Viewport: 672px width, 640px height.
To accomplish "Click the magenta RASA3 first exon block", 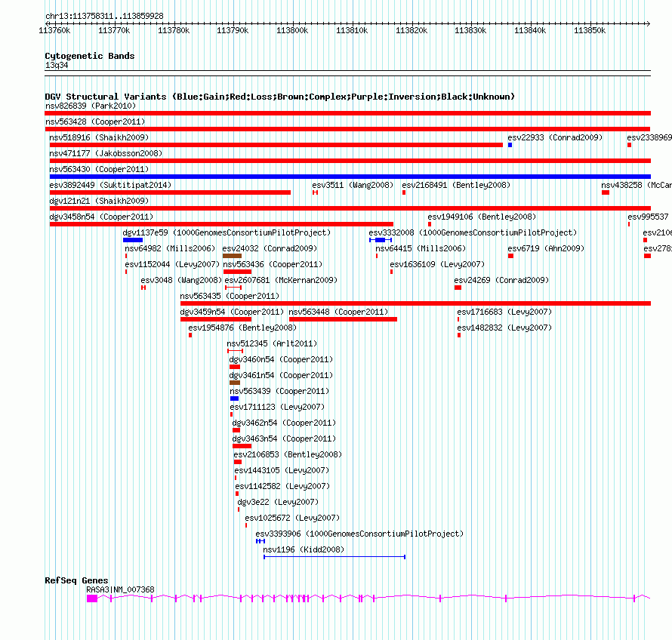I will point(92,598).
